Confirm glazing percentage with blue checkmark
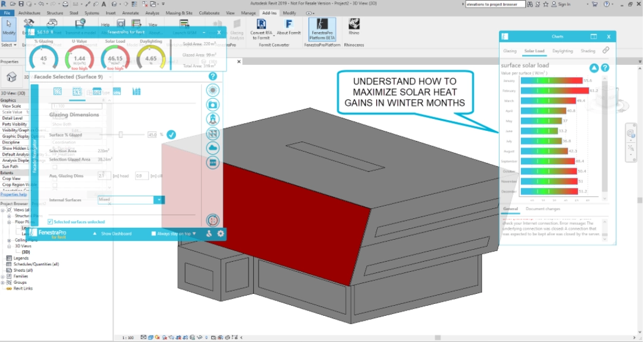Viewport: 644px width, 342px height. click(171, 134)
